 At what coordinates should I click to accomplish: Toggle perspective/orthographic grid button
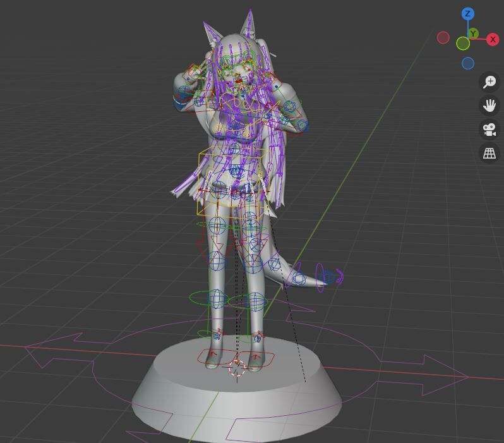click(x=489, y=153)
